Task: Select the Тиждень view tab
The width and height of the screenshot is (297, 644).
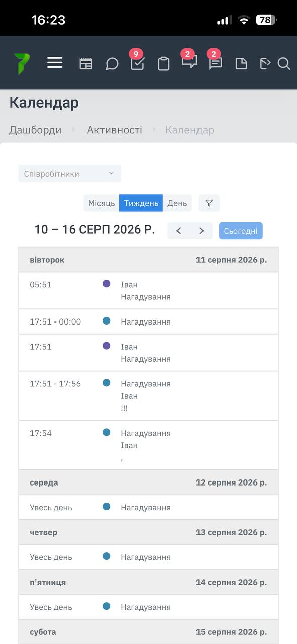Action: pyautogui.click(x=141, y=203)
